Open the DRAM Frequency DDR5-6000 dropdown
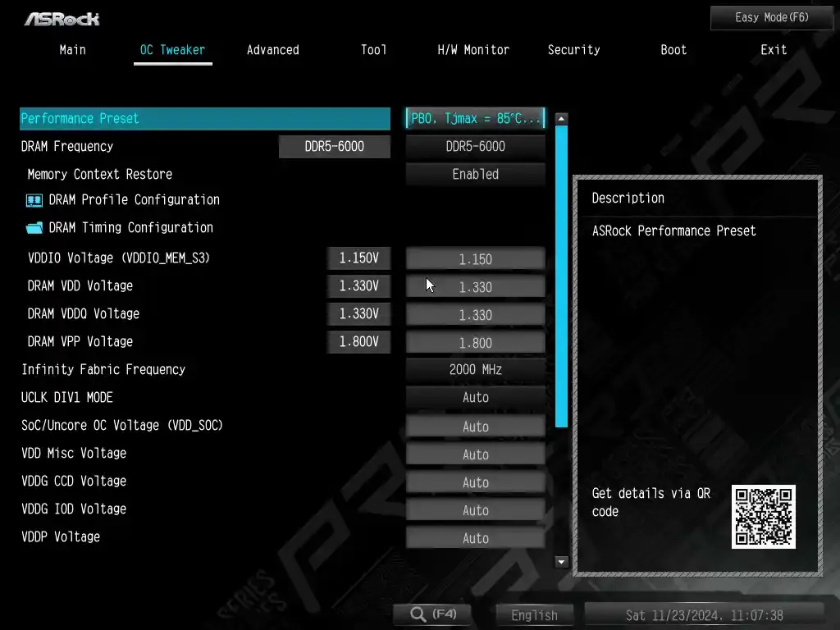Viewport: 840px width, 630px height. [475, 146]
